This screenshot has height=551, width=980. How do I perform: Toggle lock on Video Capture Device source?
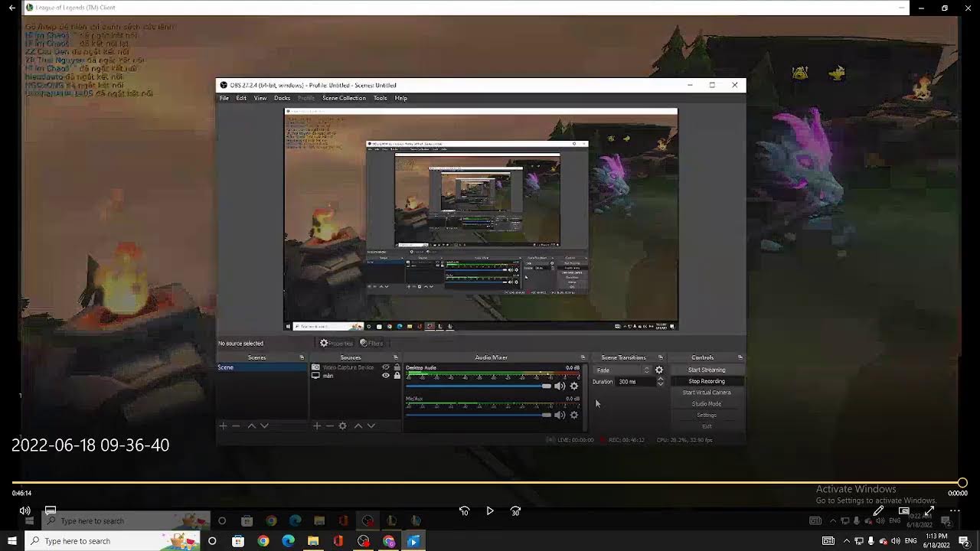(x=397, y=367)
